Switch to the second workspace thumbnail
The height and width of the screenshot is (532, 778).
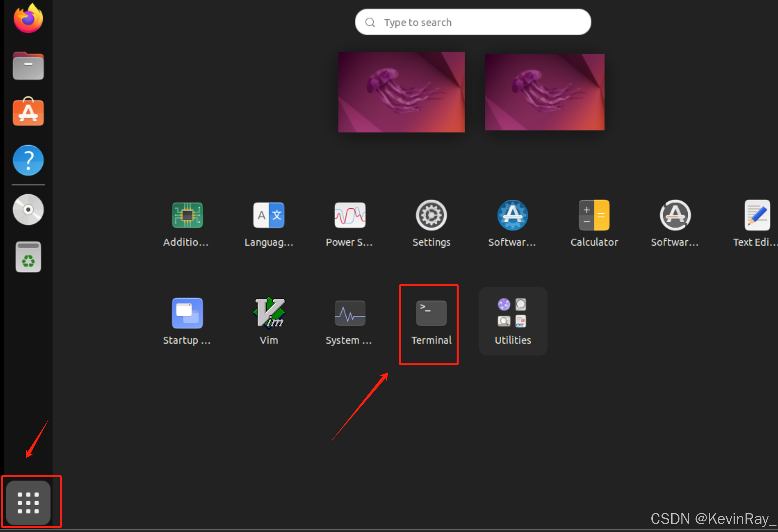[x=545, y=92]
